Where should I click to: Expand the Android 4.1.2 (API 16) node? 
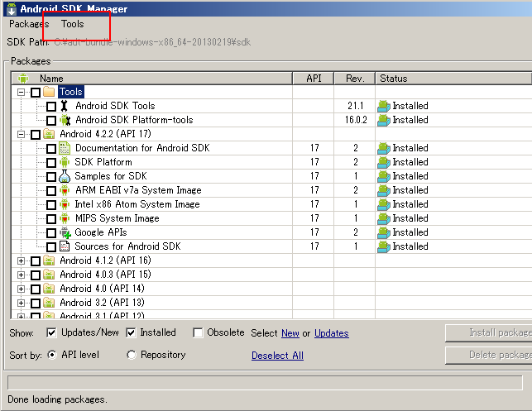tap(21, 260)
